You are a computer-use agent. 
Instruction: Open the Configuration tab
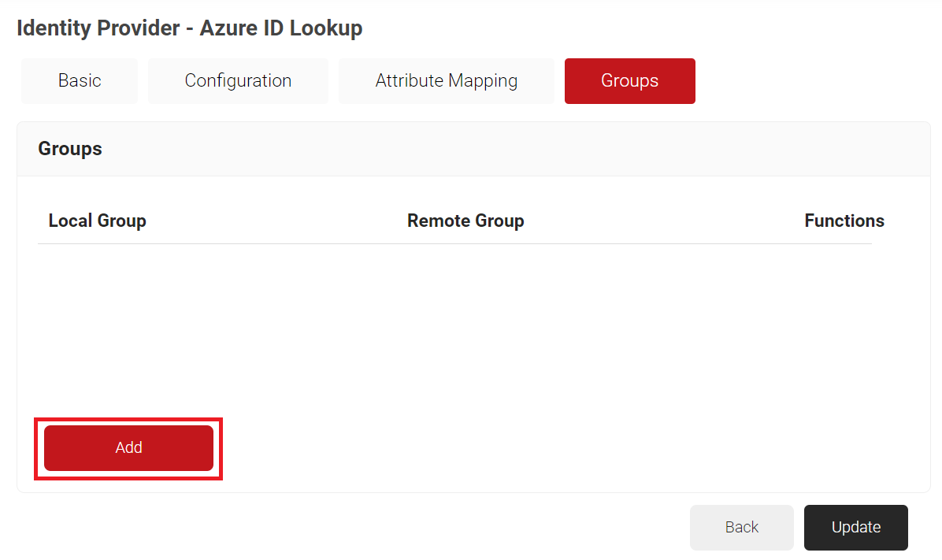pos(238,81)
